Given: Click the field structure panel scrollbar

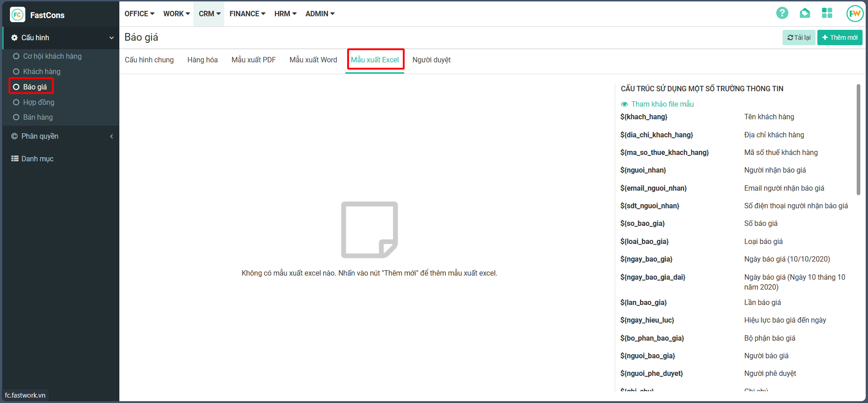Looking at the screenshot, I should pyautogui.click(x=858, y=140).
